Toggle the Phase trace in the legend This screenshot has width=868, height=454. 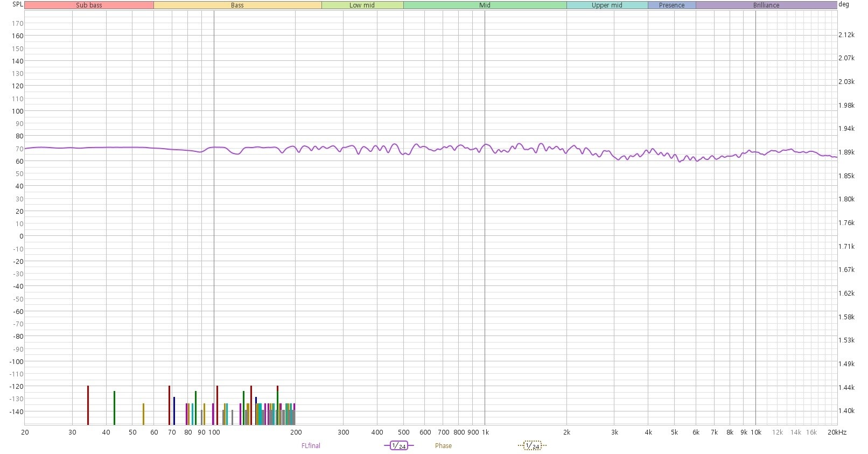443,445
